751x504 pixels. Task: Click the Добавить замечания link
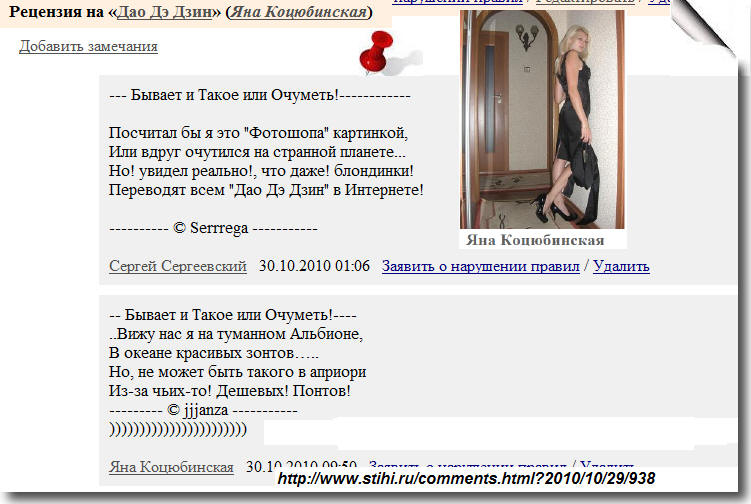[x=88, y=46]
